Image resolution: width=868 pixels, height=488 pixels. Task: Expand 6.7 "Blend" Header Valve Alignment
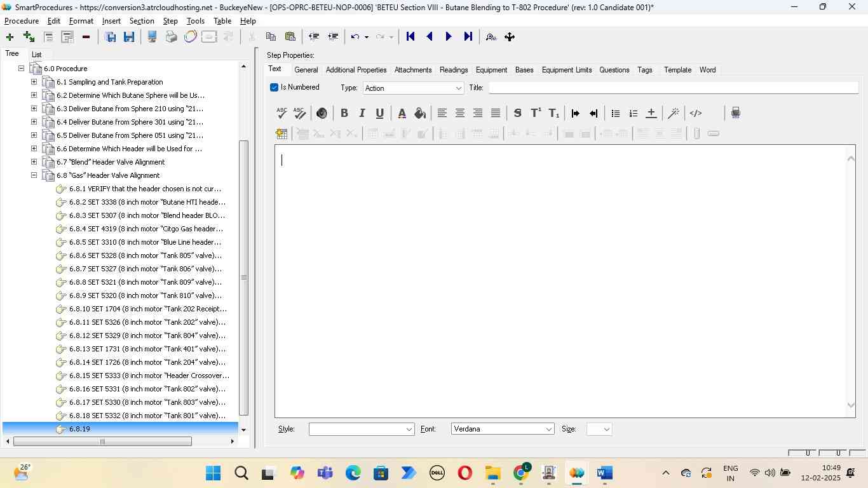tap(34, 161)
